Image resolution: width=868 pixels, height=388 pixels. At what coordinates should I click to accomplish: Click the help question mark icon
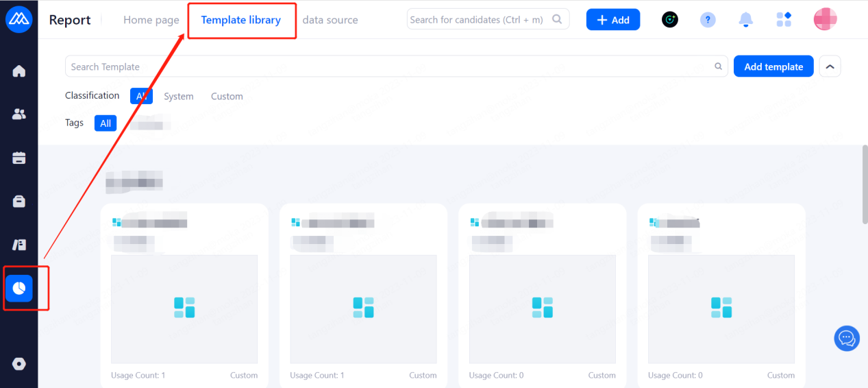[708, 20]
